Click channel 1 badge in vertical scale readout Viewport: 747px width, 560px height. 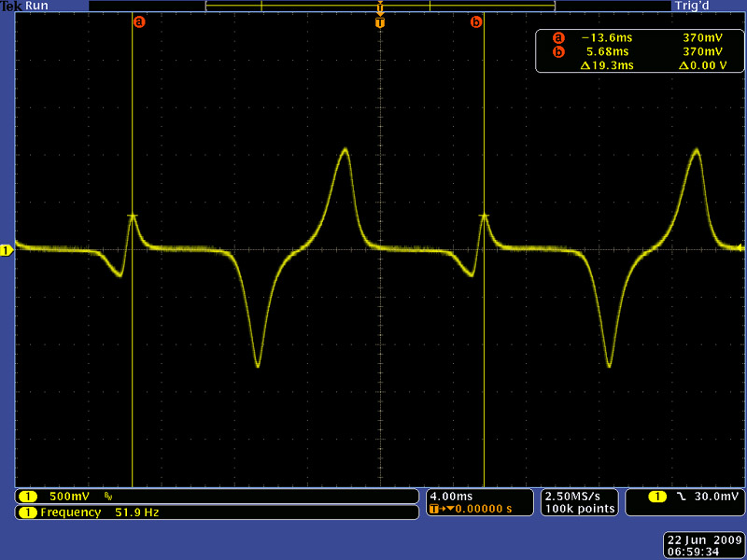[28, 497]
